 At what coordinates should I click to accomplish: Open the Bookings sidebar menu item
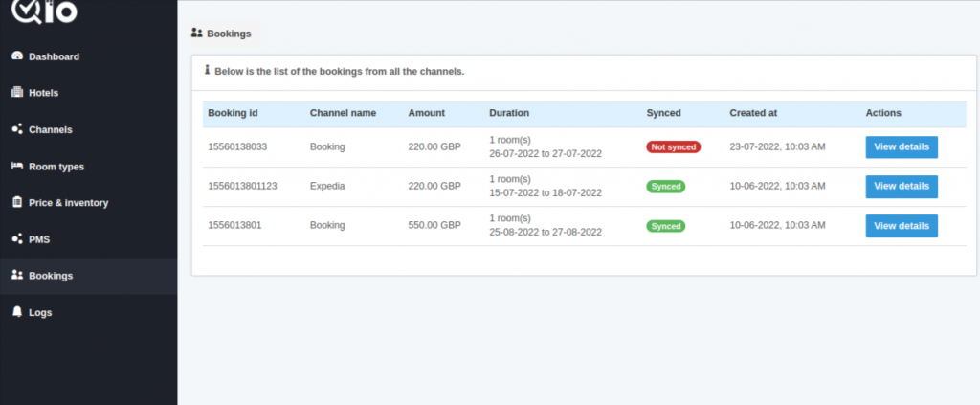tap(89, 276)
